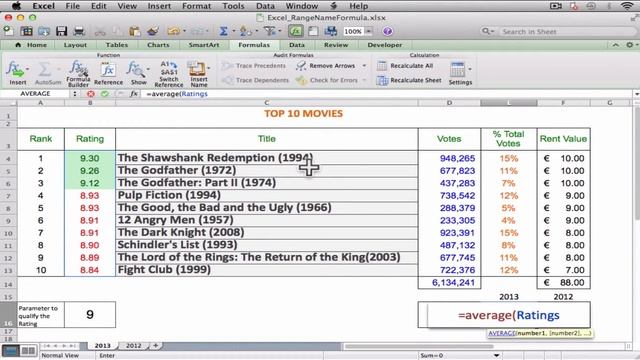
Task: Expand the Remove Arrows dropdown arrow
Action: (364, 66)
